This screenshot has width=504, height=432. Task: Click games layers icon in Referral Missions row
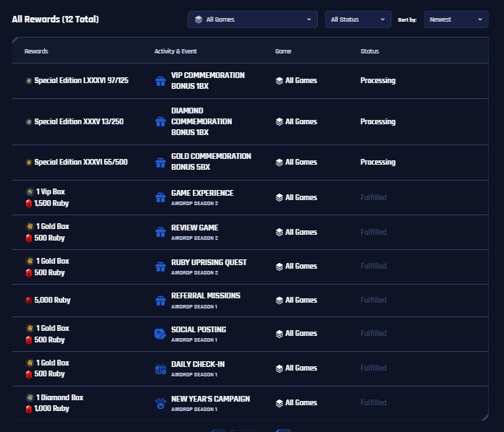[279, 300]
